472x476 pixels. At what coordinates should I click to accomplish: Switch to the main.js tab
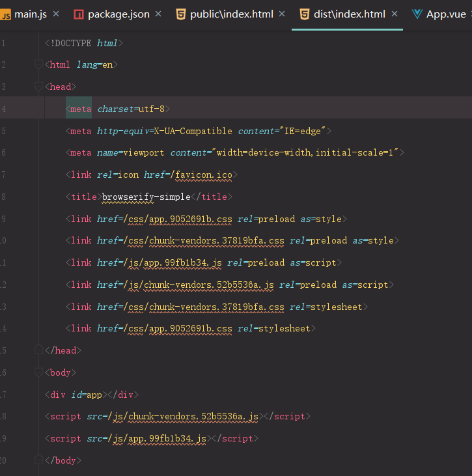(31, 14)
